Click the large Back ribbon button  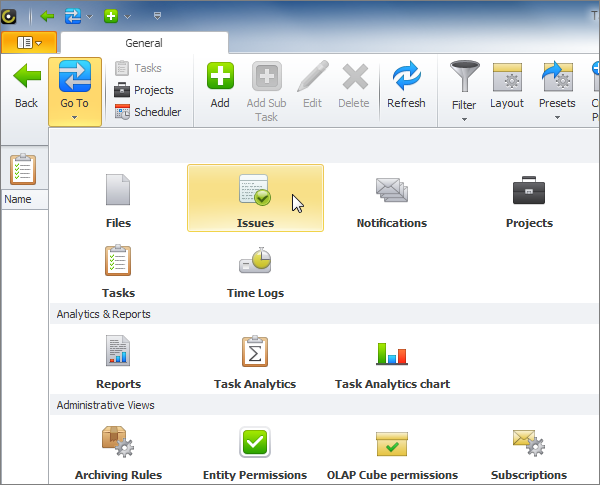point(26,87)
